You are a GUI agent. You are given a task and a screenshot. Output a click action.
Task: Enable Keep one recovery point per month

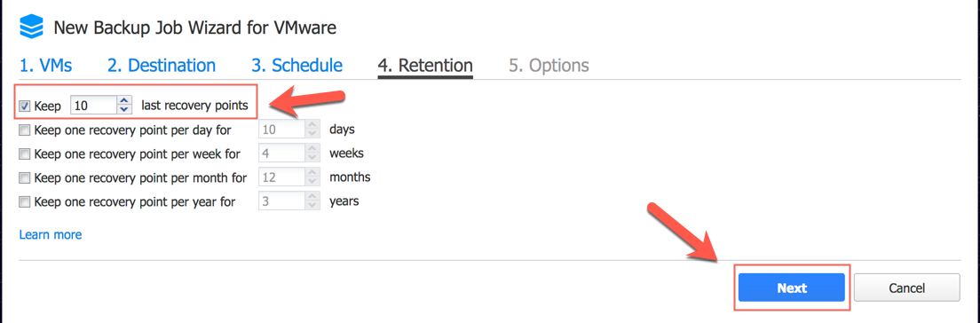(x=24, y=177)
